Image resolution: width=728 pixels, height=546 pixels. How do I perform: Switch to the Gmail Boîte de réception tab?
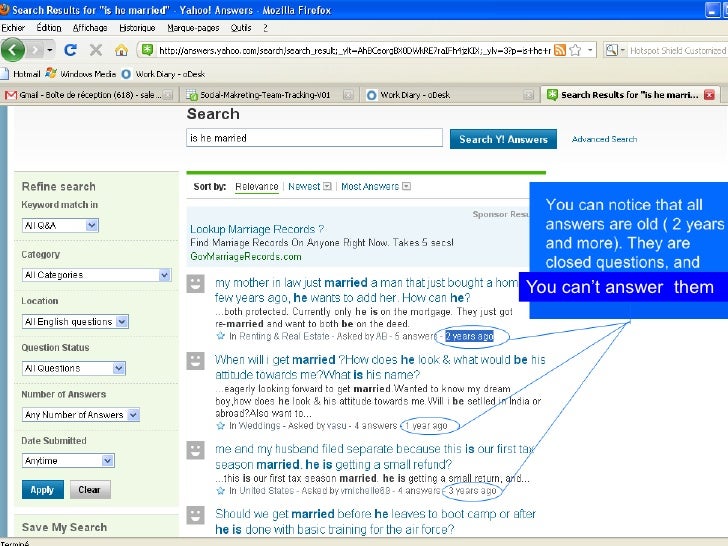[x=89, y=95]
